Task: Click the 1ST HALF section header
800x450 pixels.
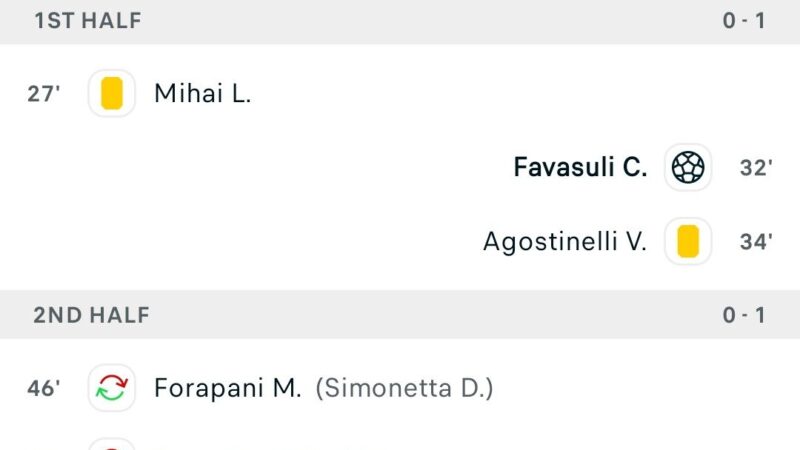Action: [x=400, y=21]
